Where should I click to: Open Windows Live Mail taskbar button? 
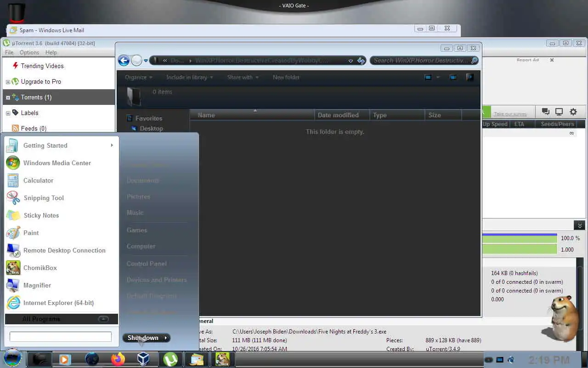[197, 359]
